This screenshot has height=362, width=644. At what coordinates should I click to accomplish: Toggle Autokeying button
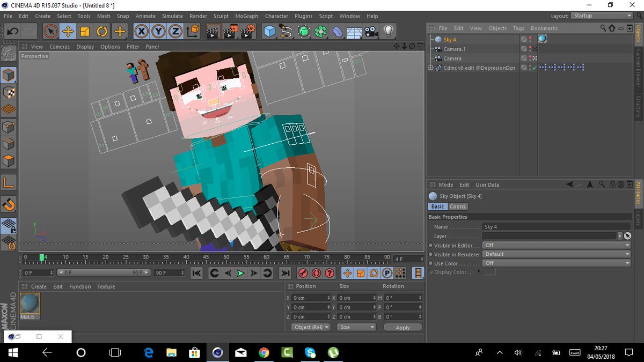pyautogui.click(x=317, y=274)
